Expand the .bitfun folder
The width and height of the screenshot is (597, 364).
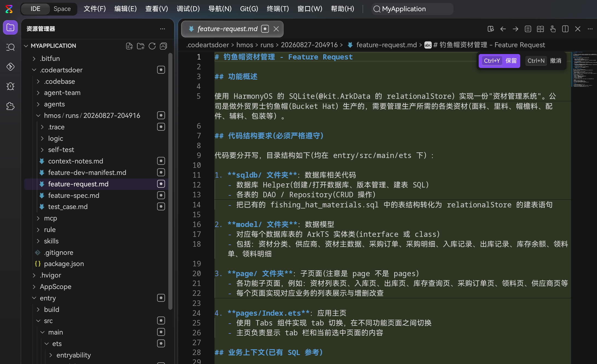[34, 58]
